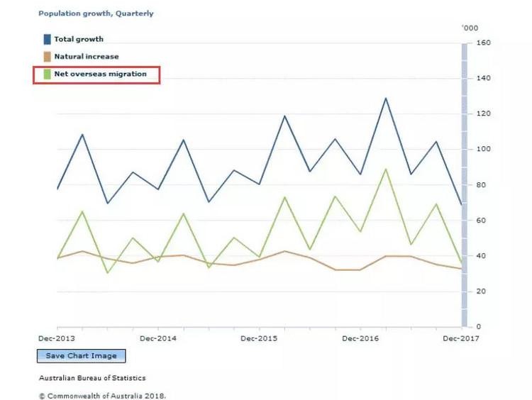Click the brown Natural increase legend swatch
The image size is (532, 400).
(47, 57)
